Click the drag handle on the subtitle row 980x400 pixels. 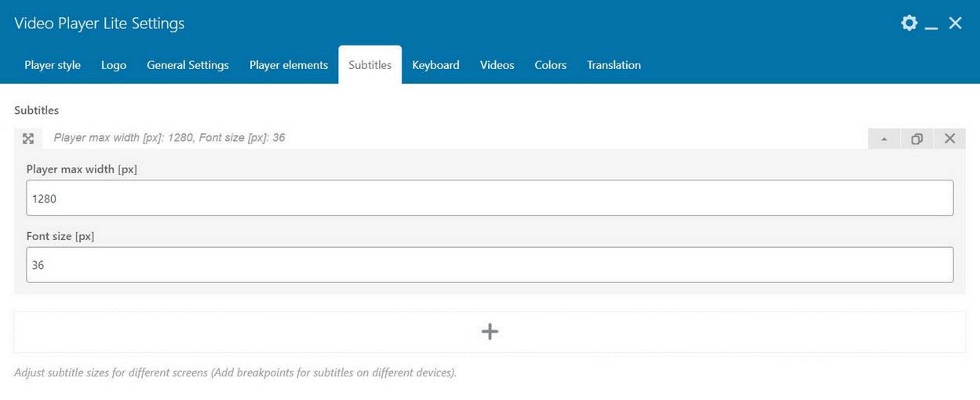[28, 139]
